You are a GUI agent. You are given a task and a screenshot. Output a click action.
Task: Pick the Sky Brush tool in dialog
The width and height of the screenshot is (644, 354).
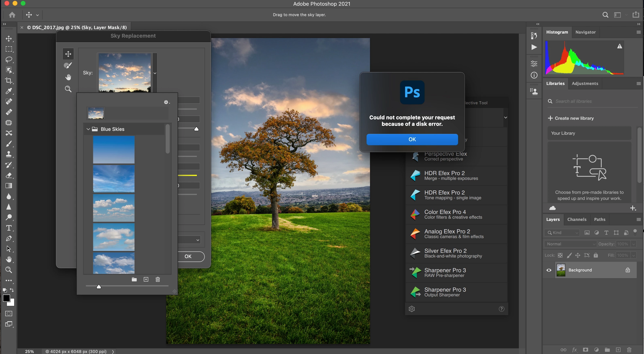tap(68, 65)
